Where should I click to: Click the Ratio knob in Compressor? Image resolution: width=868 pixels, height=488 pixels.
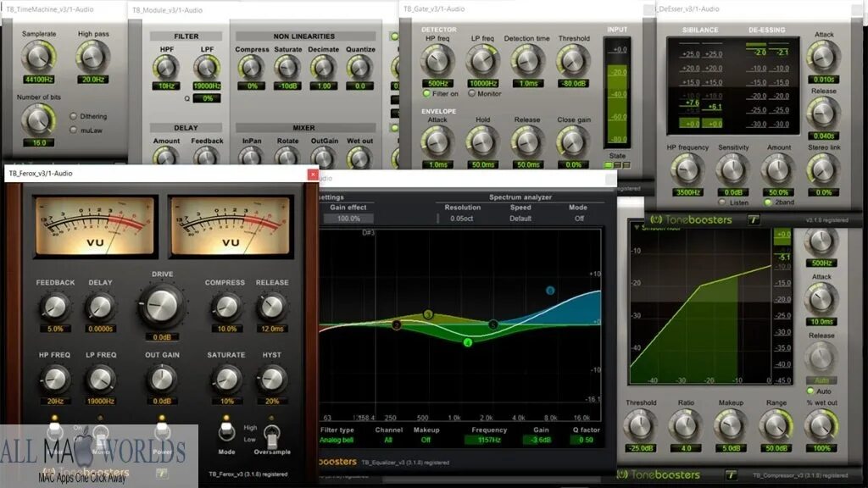(685, 426)
